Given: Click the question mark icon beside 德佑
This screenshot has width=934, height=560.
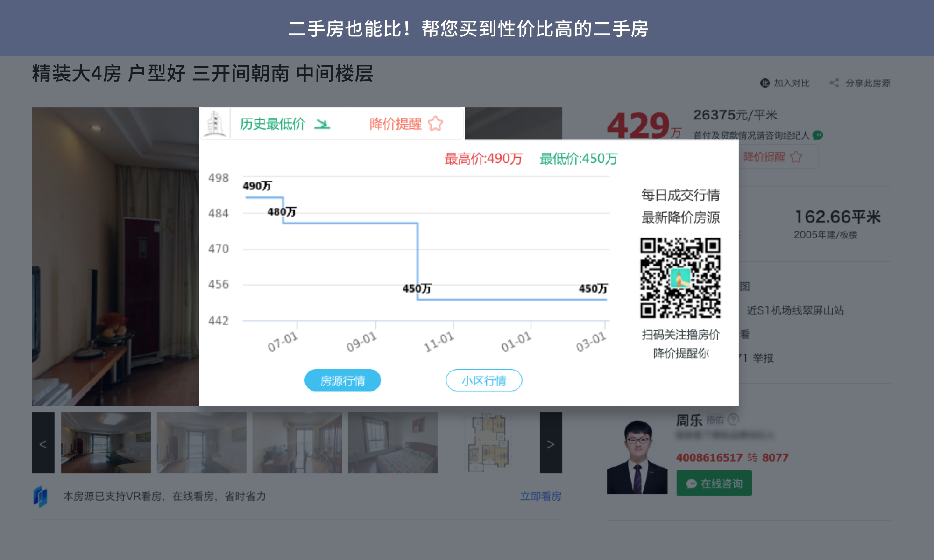Looking at the screenshot, I should (734, 420).
